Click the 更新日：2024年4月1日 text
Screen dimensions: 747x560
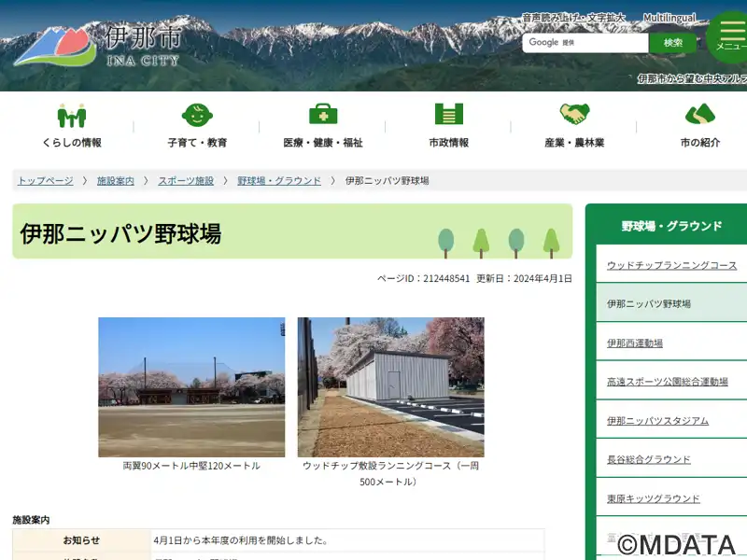524,278
